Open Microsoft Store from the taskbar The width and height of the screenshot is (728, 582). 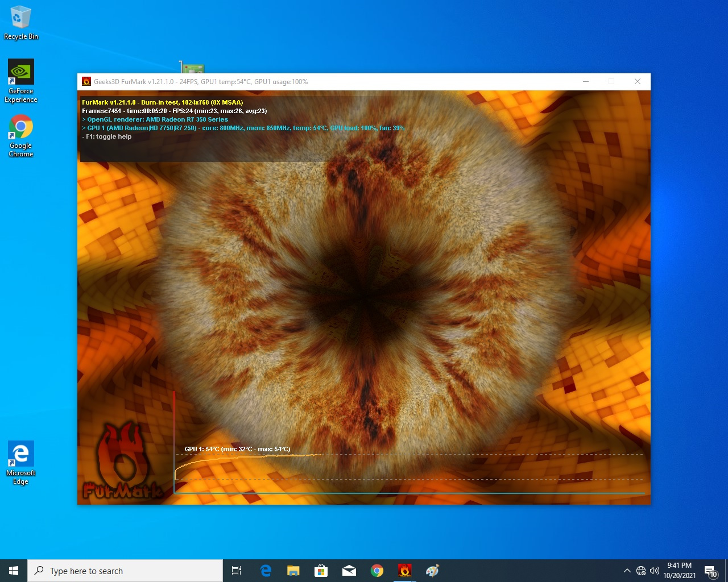click(x=321, y=571)
